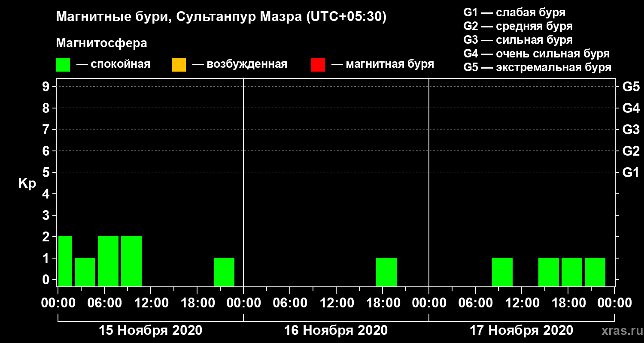Click the Kp 1 bar at 18:00 on 17 November
Viewport: 644px width, 343px height.
pyautogui.click(x=572, y=272)
